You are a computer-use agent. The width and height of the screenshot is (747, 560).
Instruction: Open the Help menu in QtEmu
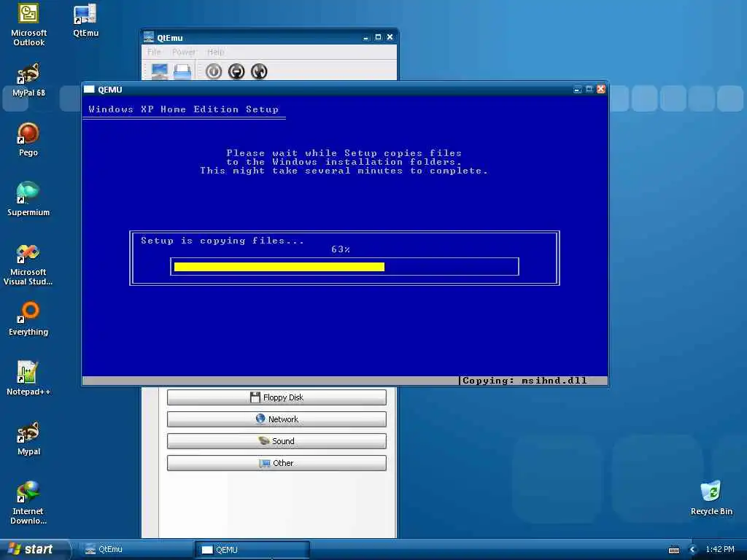click(x=215, y=52)
